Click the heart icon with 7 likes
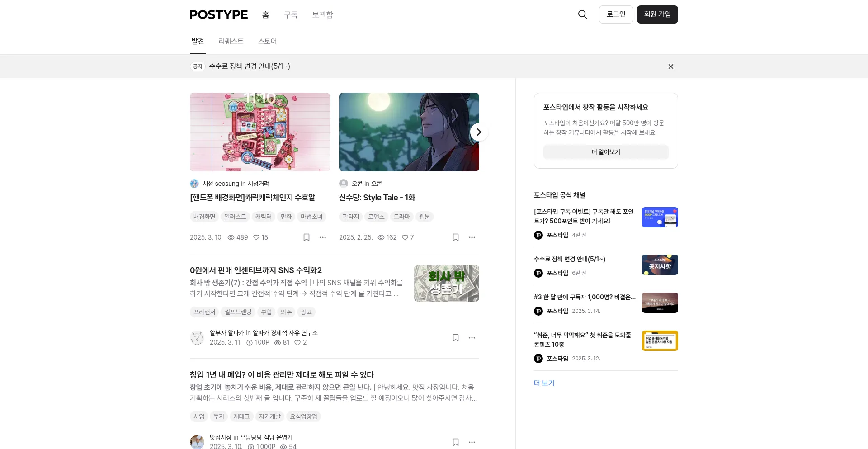Image resolution: width=868 pixels, height=449 pixels. click(405, 237)
